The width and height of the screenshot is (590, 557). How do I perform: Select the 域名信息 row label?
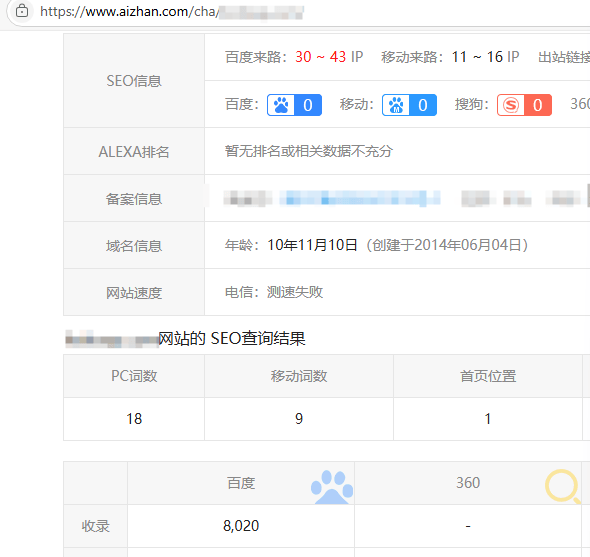(x=134, y=246)
